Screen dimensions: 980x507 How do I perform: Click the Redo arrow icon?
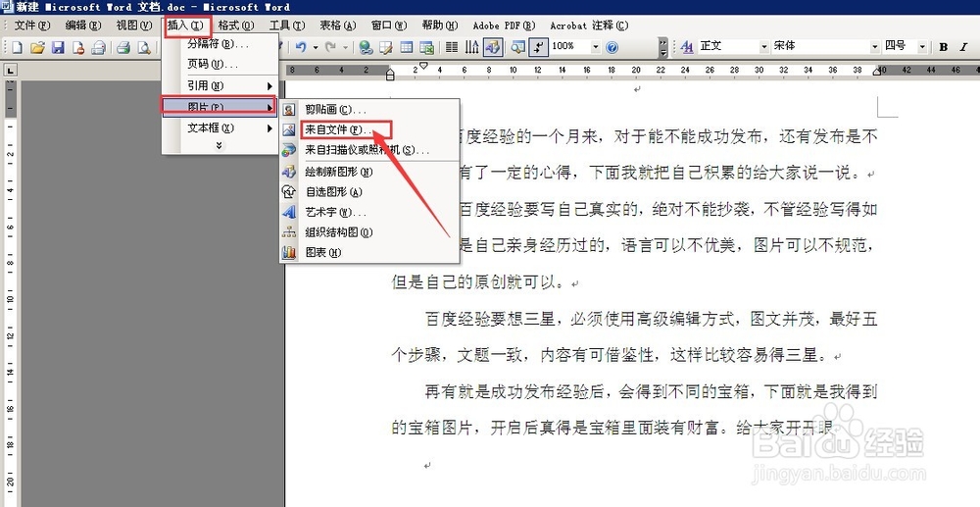pos(330,47)
